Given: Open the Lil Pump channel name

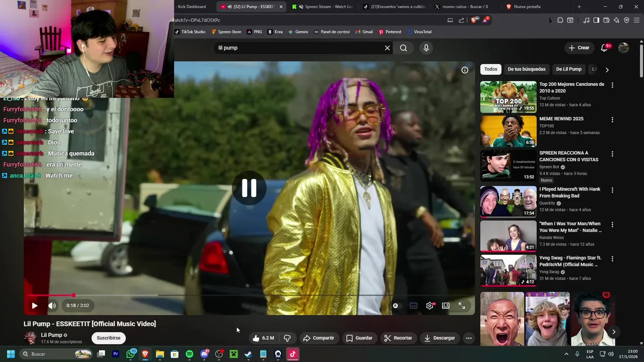Looking at the screenshot, I should click(51, 335).
